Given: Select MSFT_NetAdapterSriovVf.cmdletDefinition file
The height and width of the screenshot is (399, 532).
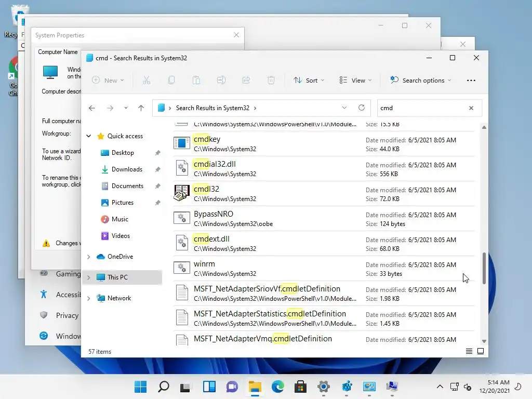Looking at the screenshot, I should pyautogui.click(x=267, y=289).
